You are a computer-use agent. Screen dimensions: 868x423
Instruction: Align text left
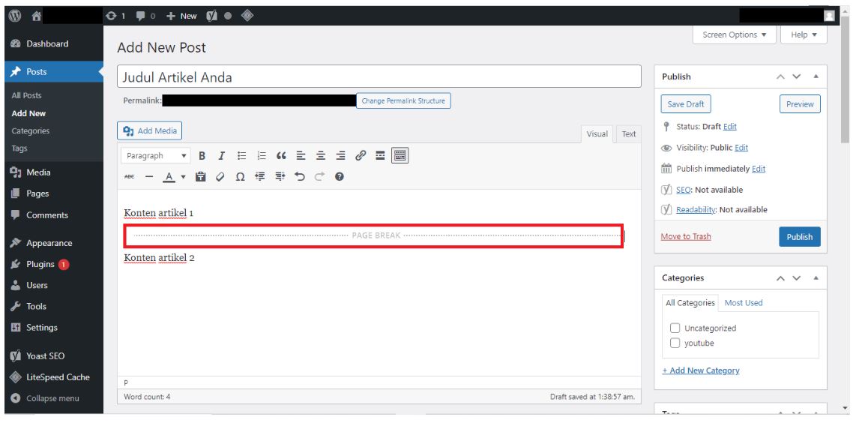coord(301,156)
